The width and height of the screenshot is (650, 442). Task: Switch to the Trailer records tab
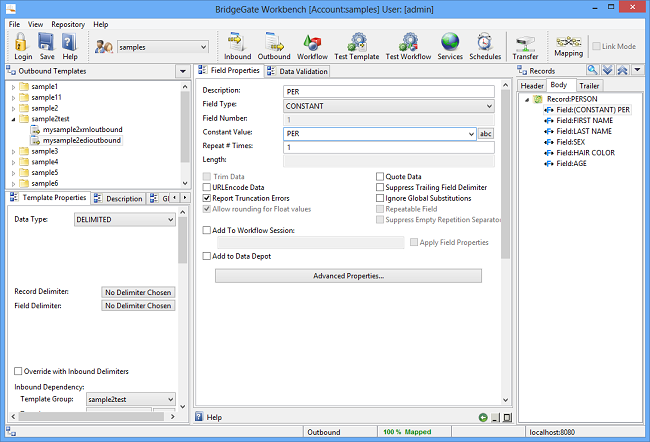[x=589, y=86]
